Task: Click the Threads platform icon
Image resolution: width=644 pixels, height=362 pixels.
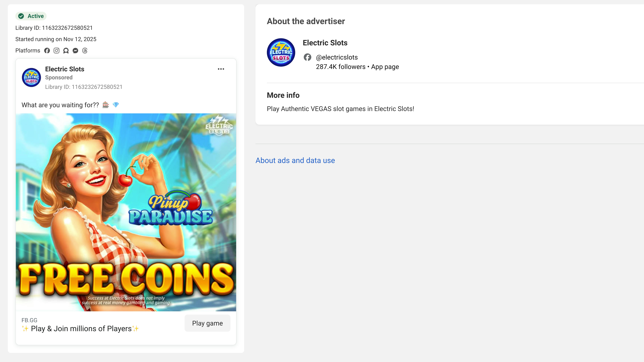Action: pos(85,51)
